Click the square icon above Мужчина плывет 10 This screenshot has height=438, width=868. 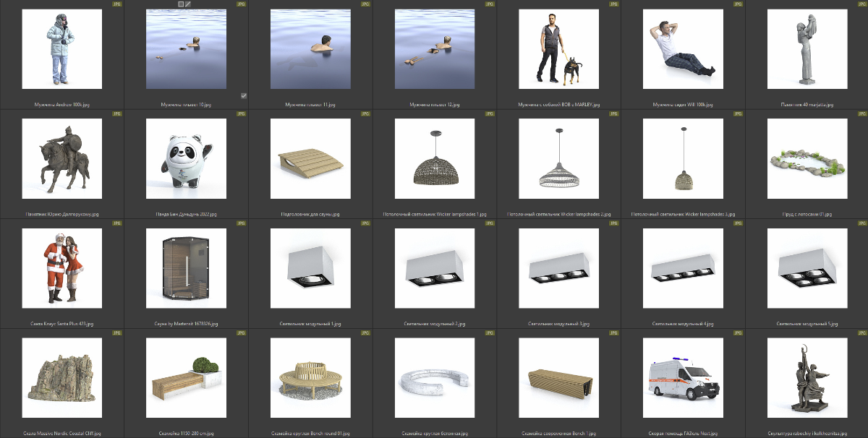point(181,4)
